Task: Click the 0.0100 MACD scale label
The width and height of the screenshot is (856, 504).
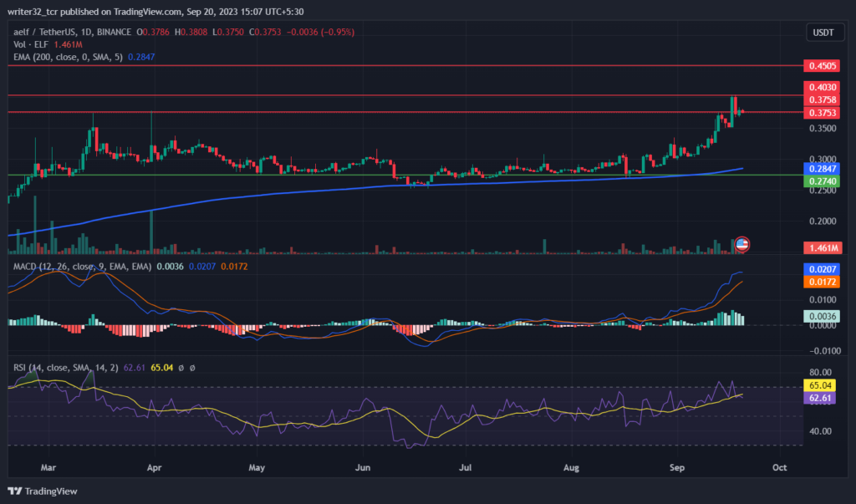Action: (823, 300)
